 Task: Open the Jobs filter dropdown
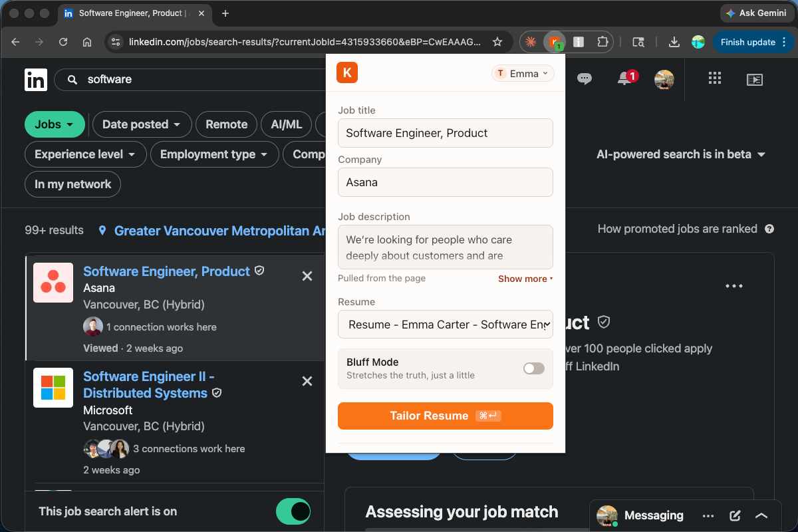pyautogui.click(x=55, y=124)
